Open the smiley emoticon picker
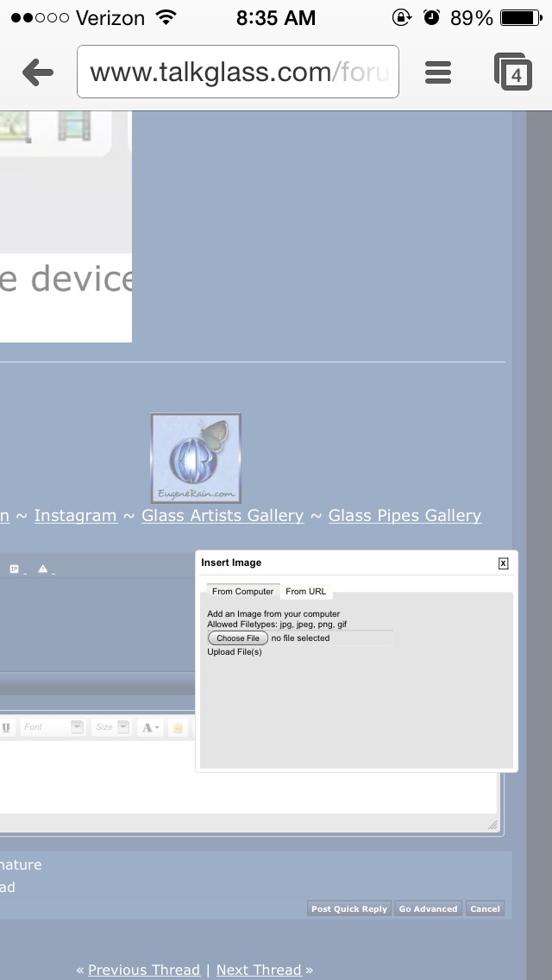 178,727
